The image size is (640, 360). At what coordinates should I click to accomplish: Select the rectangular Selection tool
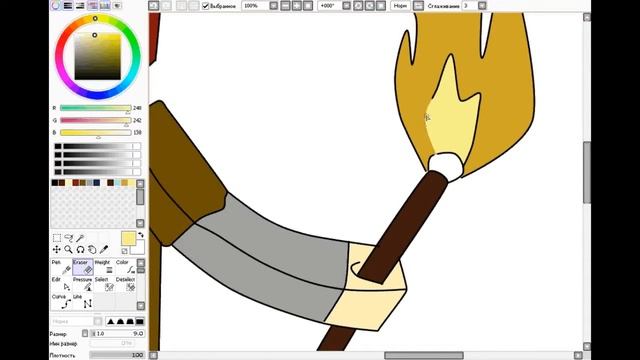57,238
